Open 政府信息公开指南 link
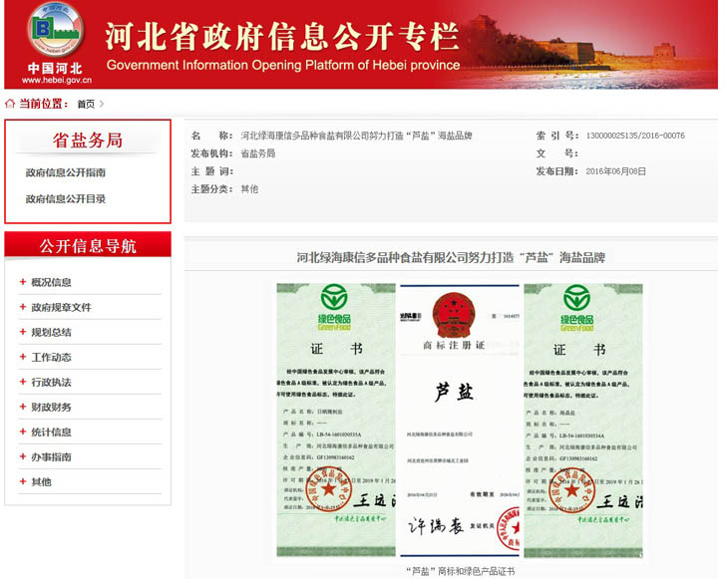The image size is (728, 579). (66, 172)
